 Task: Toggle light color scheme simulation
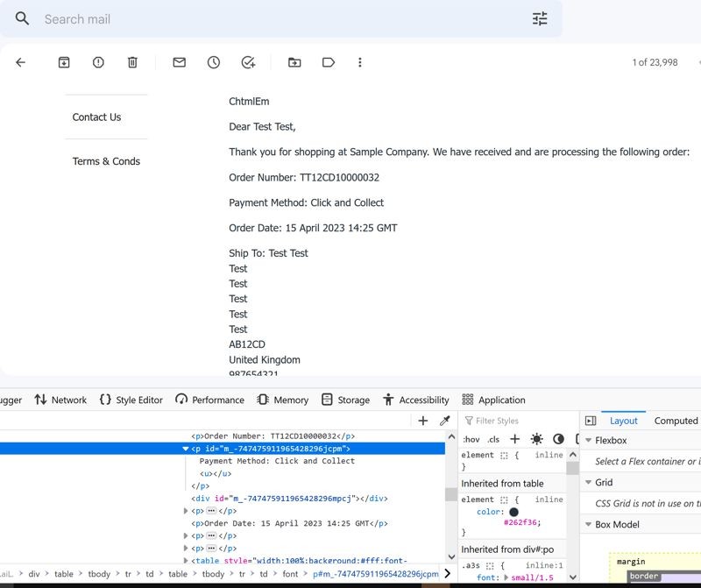coord(536,439)
